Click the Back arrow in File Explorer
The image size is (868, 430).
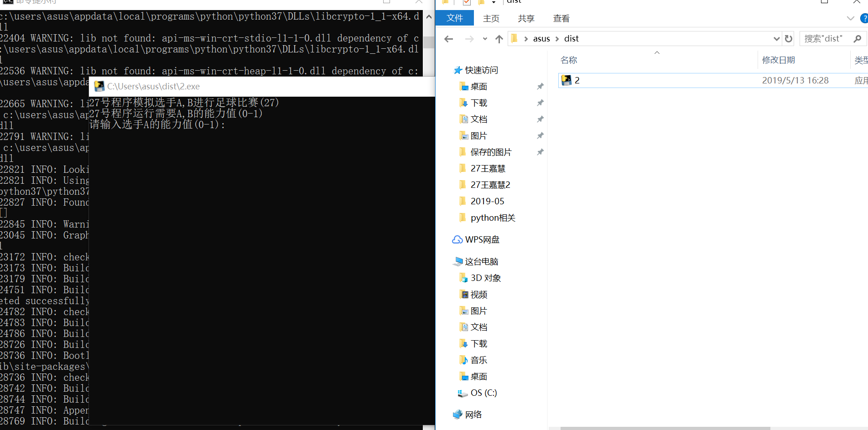tap(449, 39)
